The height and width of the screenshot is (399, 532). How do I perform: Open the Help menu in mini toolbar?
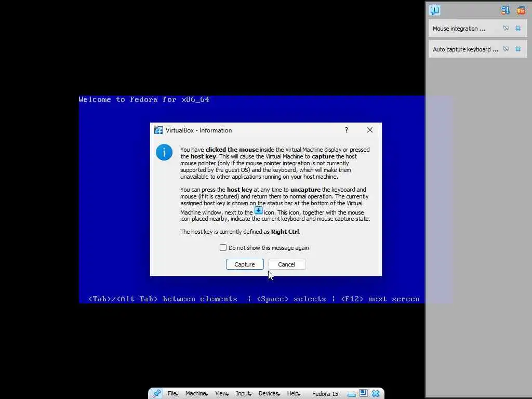pyautogui.click(x=293, y=394)
